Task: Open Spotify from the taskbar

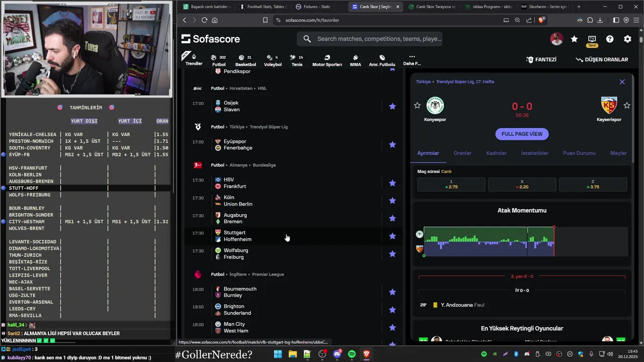Action: 352,354
